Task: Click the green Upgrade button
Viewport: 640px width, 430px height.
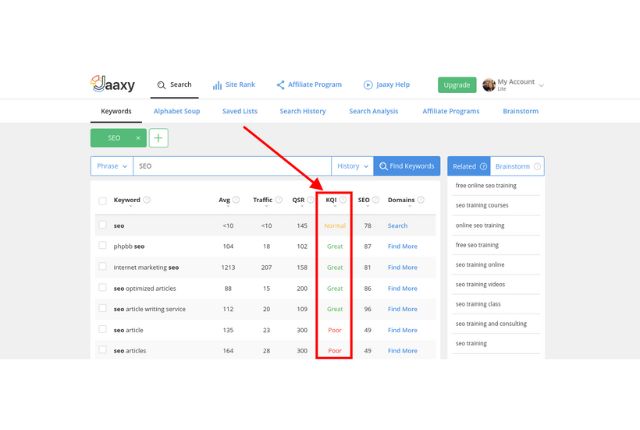Action: [457, 85]
